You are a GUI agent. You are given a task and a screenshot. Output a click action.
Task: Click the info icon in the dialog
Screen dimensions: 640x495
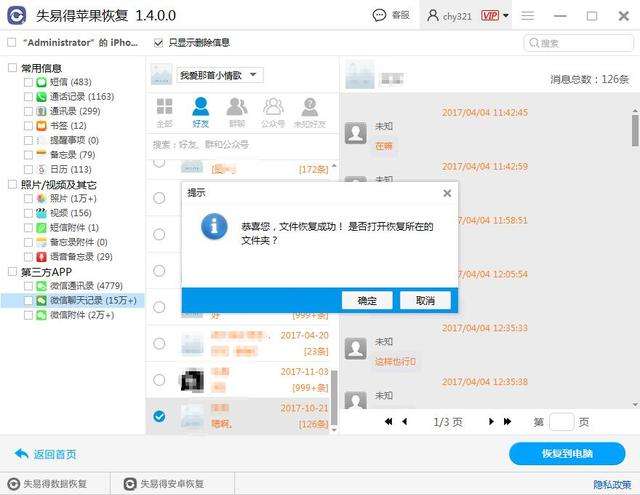214,226
